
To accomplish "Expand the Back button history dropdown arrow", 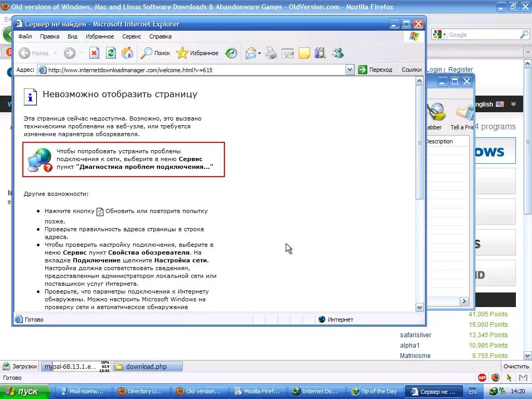I will click(55, 53).
